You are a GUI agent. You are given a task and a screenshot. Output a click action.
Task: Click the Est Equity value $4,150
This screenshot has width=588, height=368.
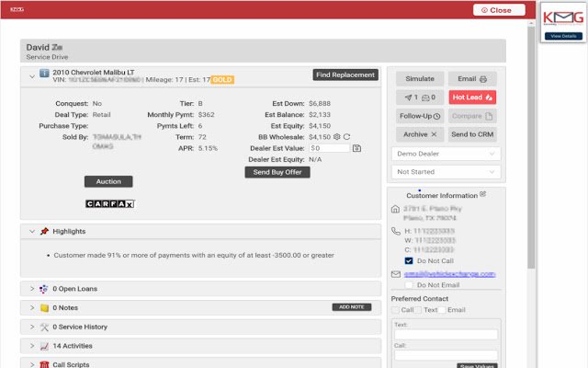(x=320, y=126)
